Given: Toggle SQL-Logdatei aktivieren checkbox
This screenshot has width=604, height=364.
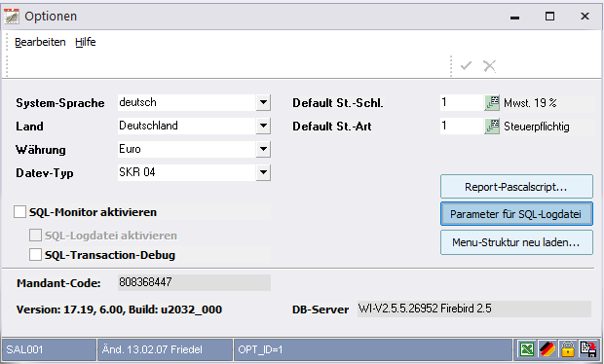Looking at the screenshot, I should (35, 236).
